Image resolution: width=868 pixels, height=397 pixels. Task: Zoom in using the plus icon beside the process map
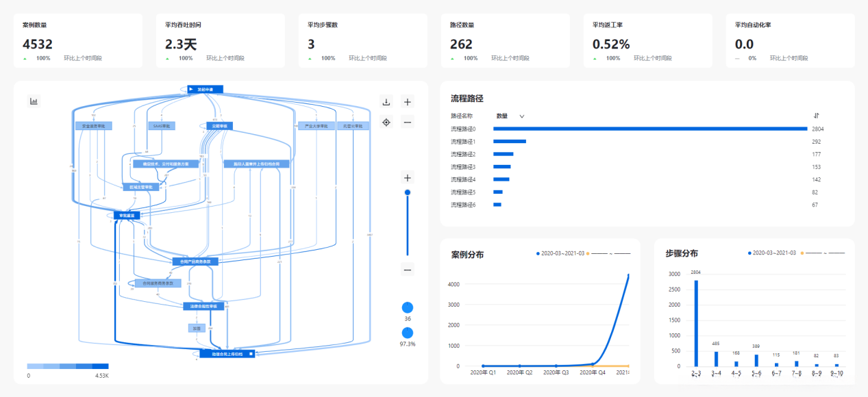click(407, 101)
